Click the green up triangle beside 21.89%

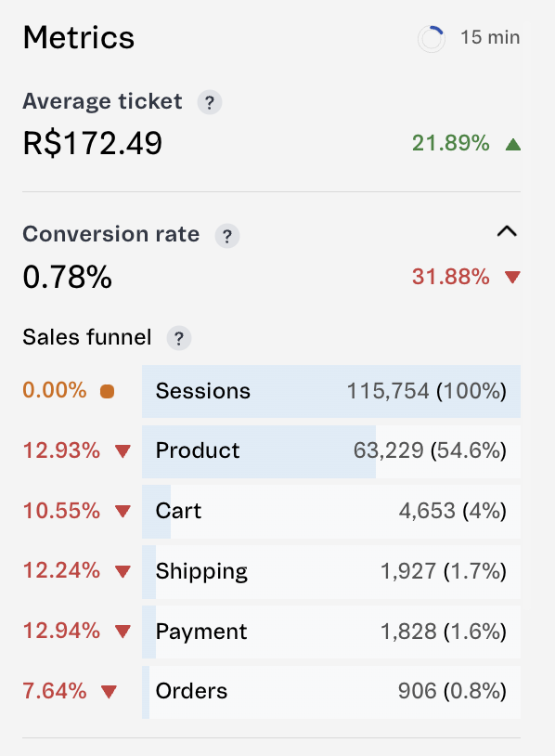[x=513, y=144]
